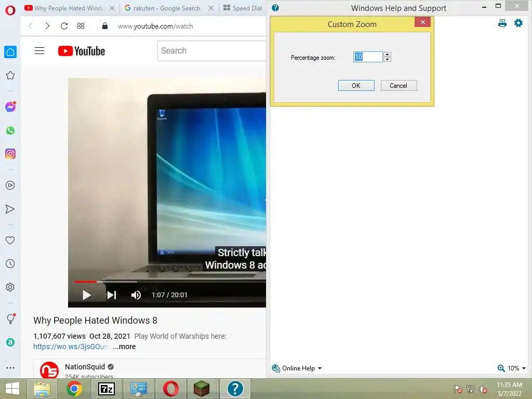
Task: Click the Opera logo menu button
Action: [10, 10]
